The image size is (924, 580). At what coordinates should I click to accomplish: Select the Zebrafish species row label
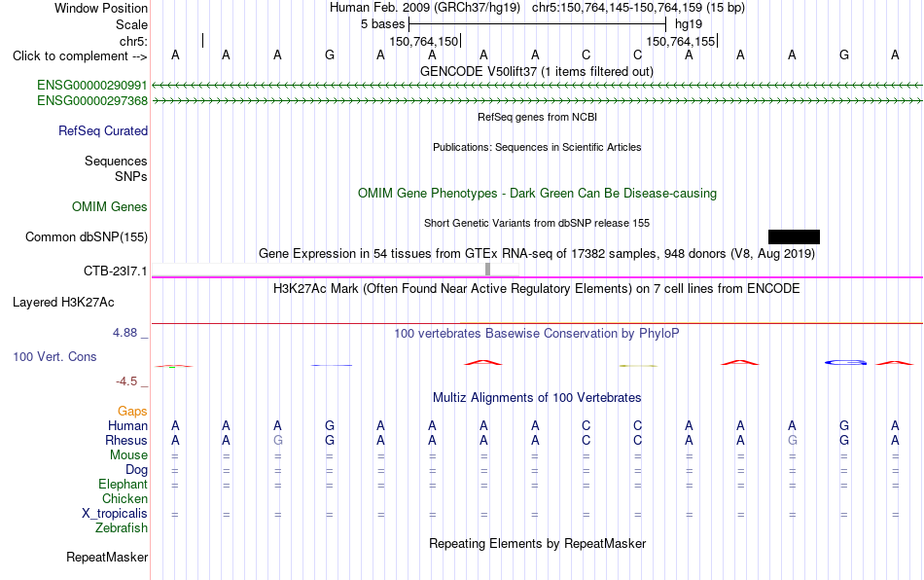pos(122,527)
